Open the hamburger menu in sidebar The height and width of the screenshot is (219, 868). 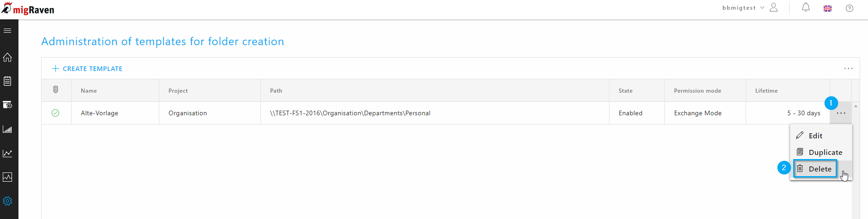tap(7, 31)
